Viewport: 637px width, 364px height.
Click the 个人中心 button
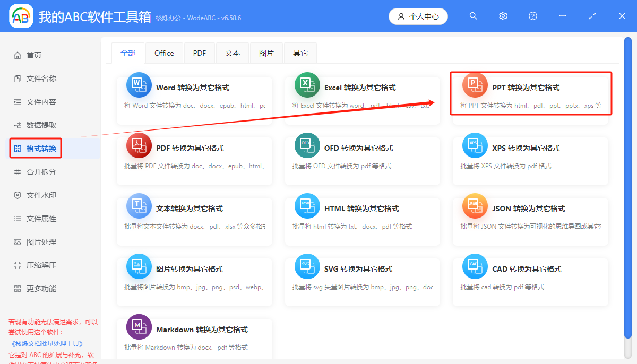[418, 16]
